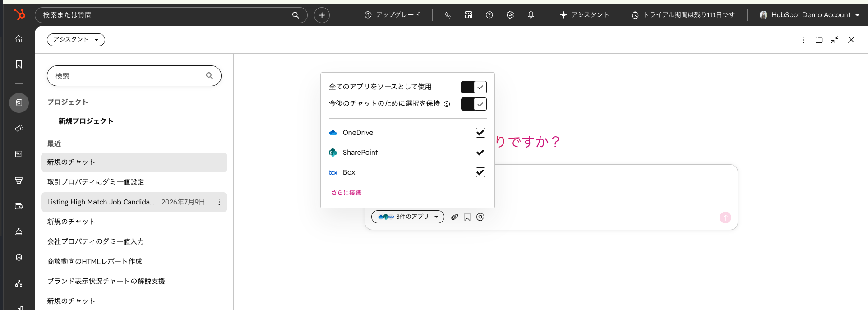Open the calling phone icon
868x310 pixels.
pos(448,15)
